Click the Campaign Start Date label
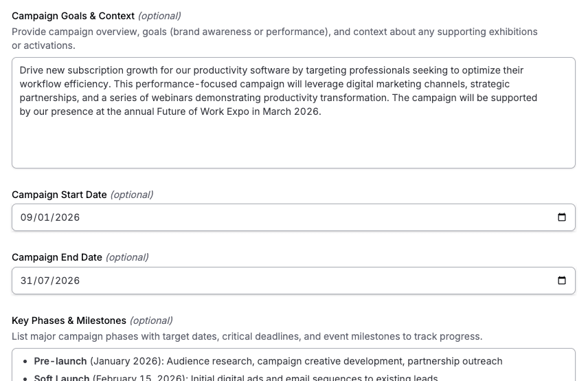The height and width of the screenshot is (381, 588). [x=59, y=195]
